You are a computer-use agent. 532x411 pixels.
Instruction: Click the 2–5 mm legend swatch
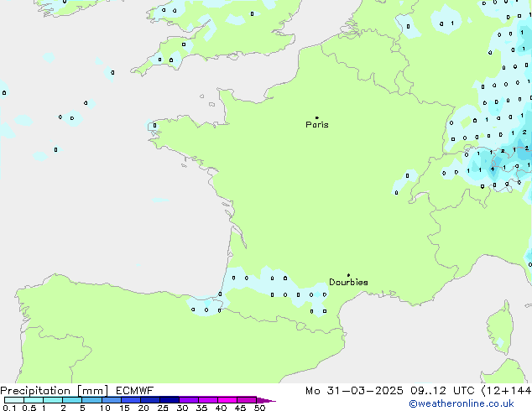tap(72, 400)
